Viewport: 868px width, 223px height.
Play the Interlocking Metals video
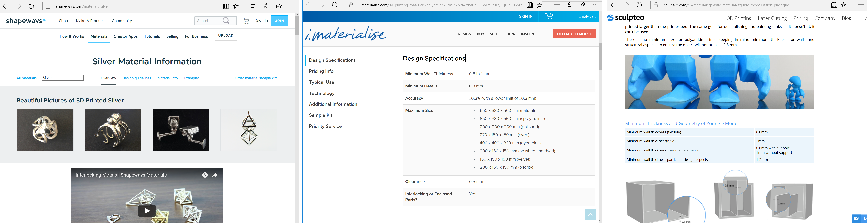click(147, 211)
